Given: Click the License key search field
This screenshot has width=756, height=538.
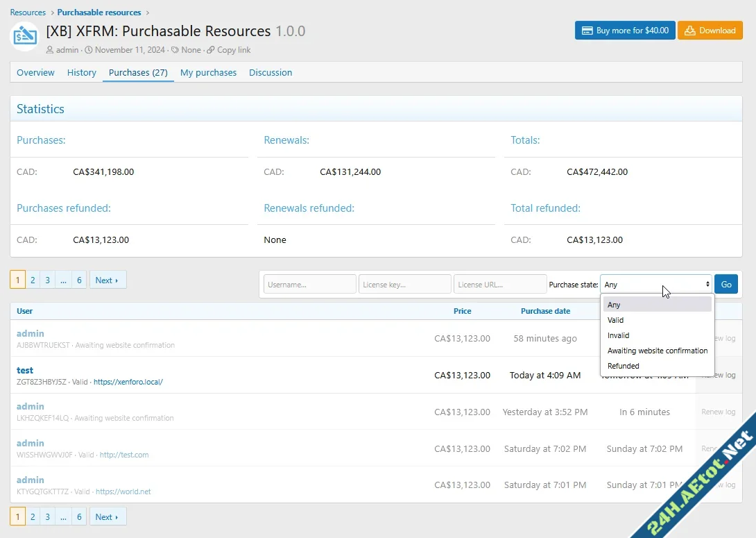Looking at the screenshot, I should pyautogui.click(x=404, y=284).
